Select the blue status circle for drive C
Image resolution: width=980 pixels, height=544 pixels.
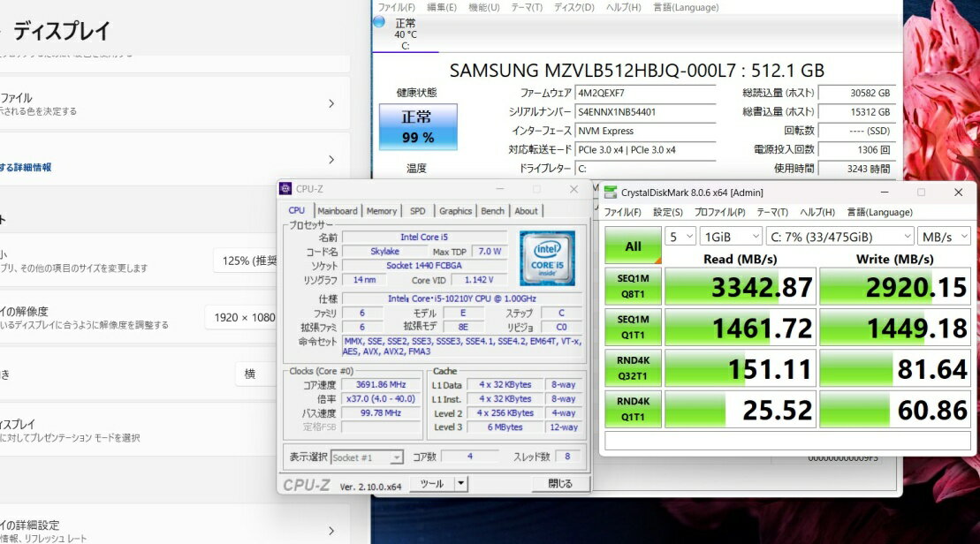click(x=379, y=22)
